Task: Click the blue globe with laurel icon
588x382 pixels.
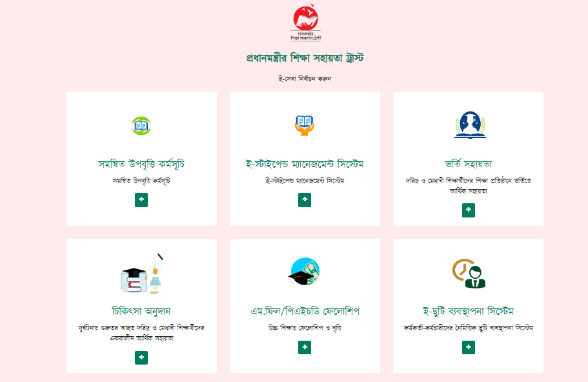Action: click(470, 125)
